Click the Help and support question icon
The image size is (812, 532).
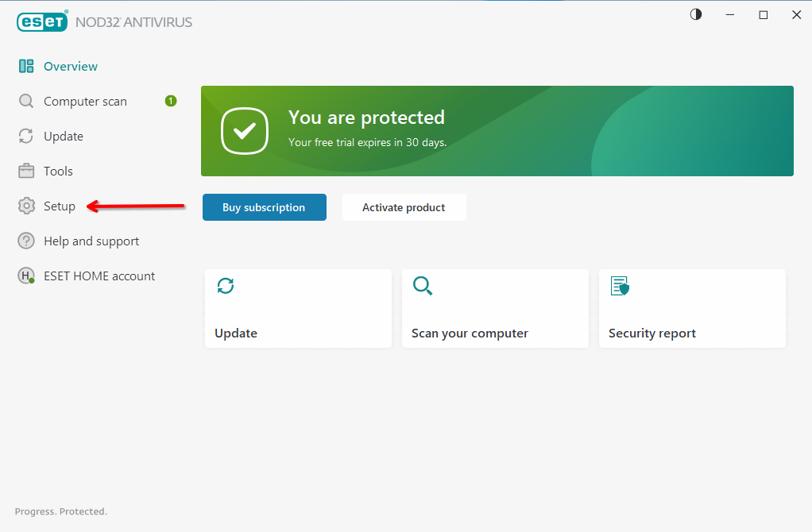point(26,241)
